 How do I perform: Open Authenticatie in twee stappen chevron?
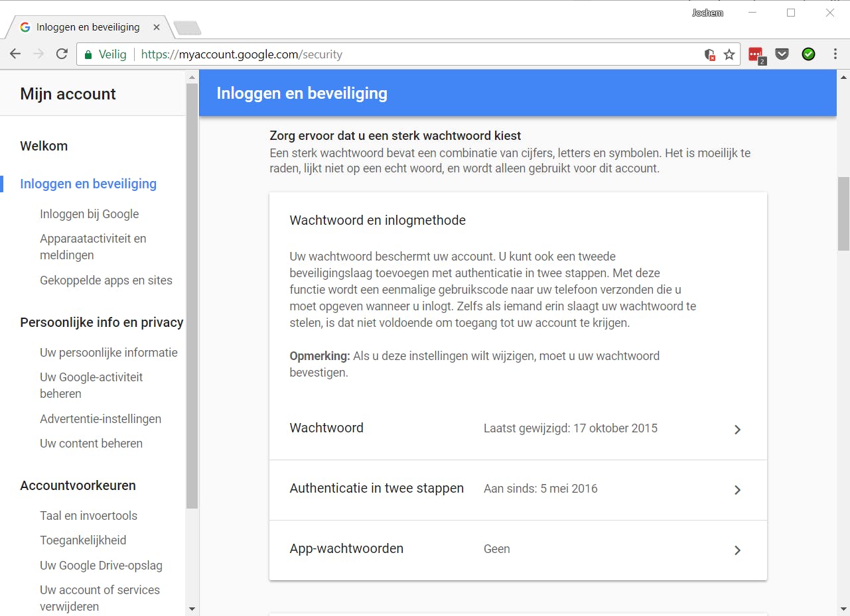click(x=737, y=490)
